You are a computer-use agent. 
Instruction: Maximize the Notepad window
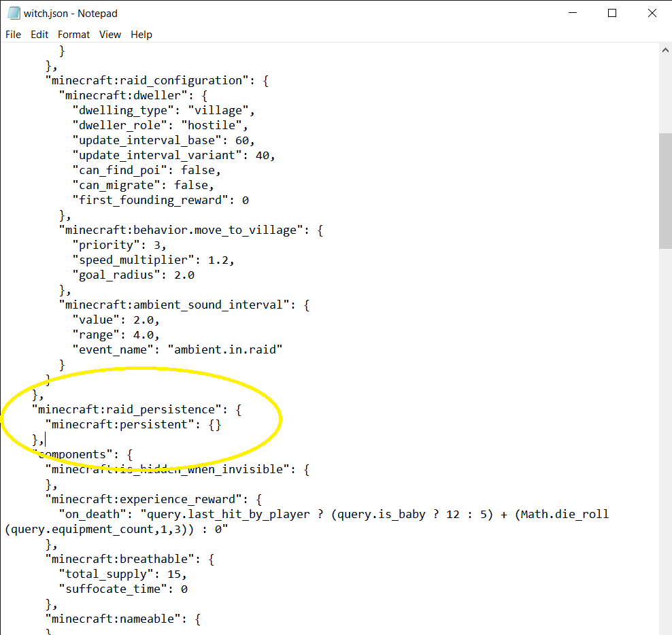coord(612,14)
